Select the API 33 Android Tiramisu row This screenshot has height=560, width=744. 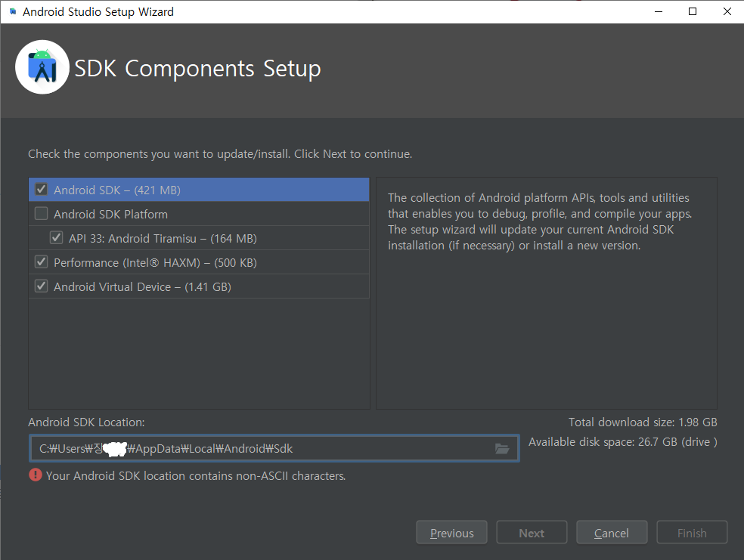point(199,238)
